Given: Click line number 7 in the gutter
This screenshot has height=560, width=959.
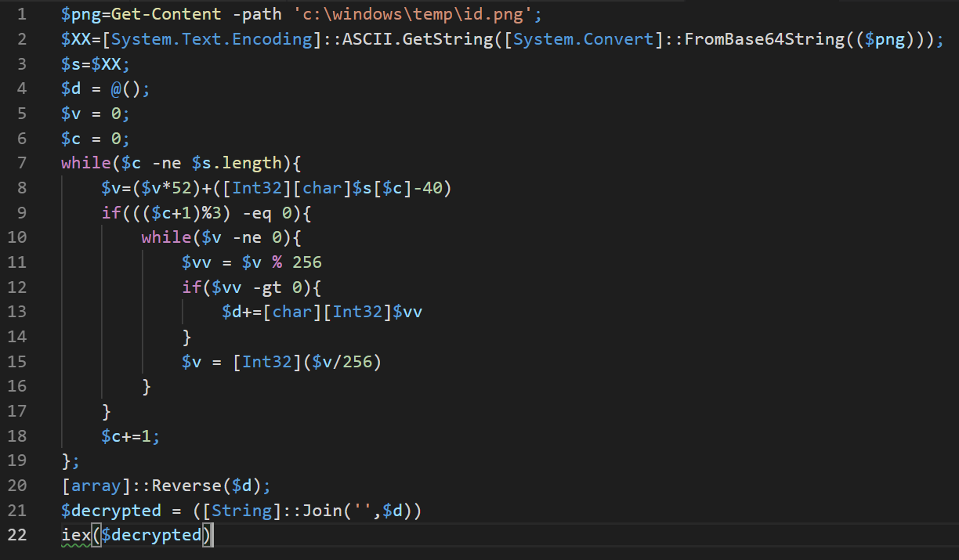Looking at the screenshot, I should coord(22,163).
